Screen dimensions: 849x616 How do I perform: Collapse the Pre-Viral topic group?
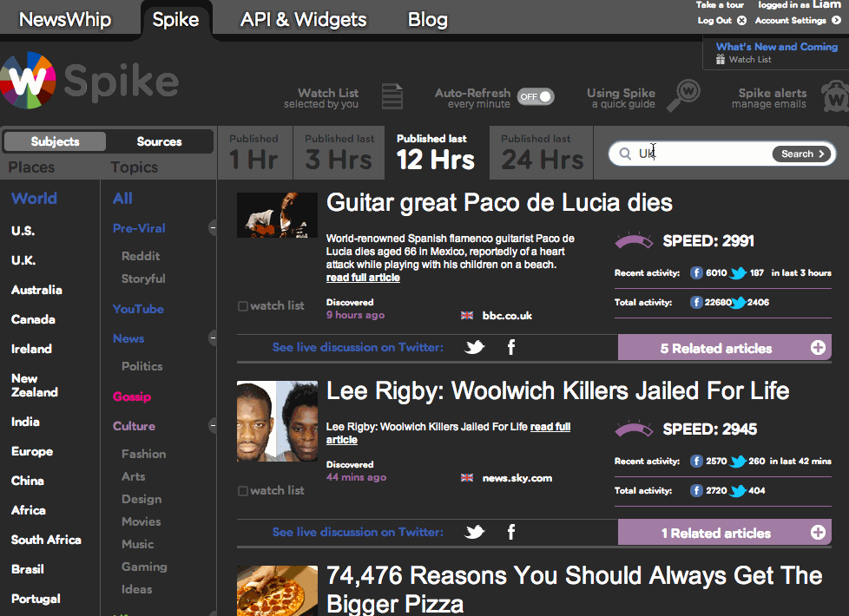[x=213, y=228]
